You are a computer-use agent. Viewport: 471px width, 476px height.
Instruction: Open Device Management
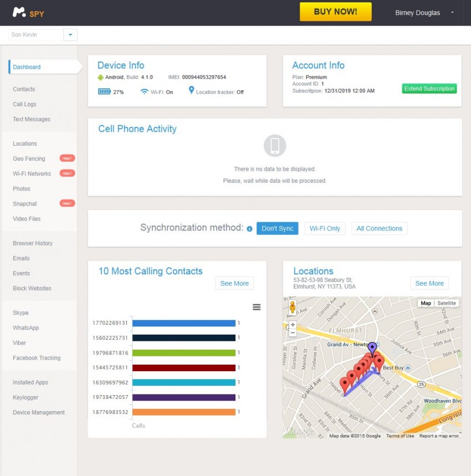(x=39, y=412)
